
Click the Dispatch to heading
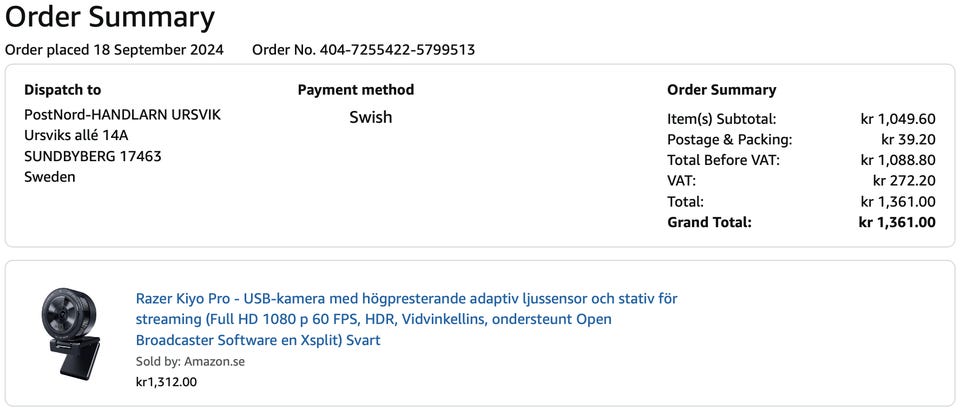(62, 90)
